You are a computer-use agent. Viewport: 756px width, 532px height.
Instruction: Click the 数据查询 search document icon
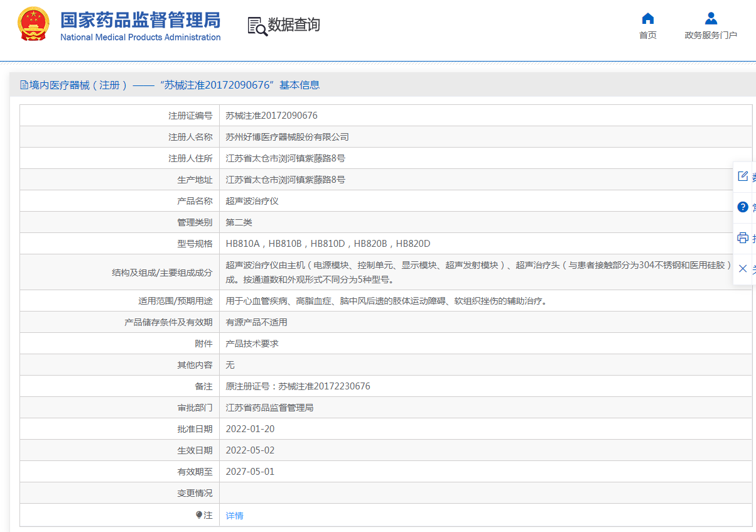(x=257, y=26)
